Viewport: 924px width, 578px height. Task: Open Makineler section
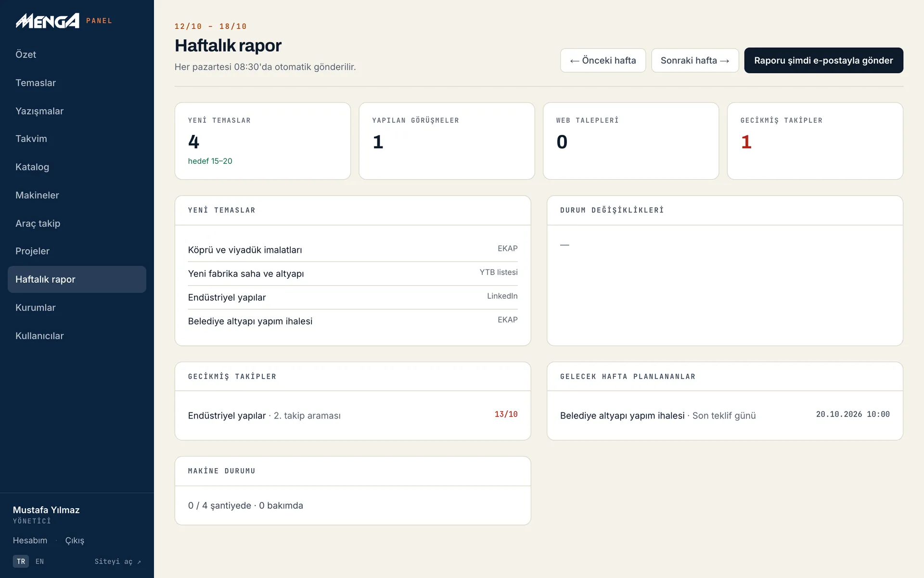click(x=77, y=195)
